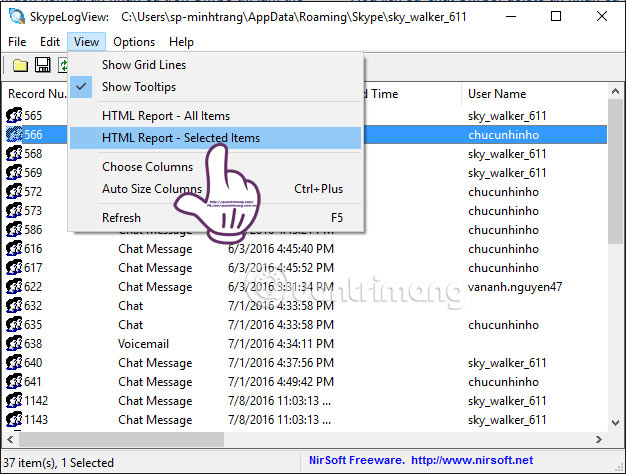626x474 pixels.
Task: Click the SkypeLogView app icon in title bar
Action: pos(17,16)
